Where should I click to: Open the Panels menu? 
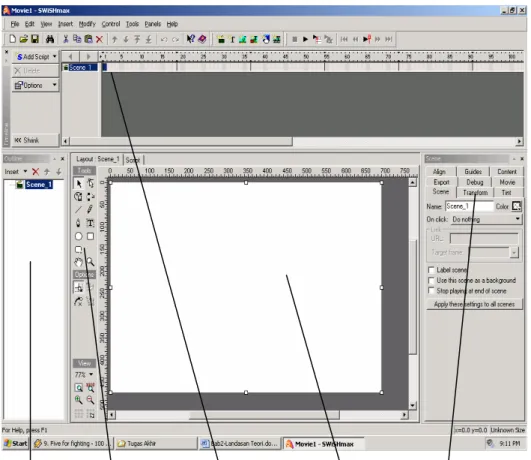[x=153, y=24]
